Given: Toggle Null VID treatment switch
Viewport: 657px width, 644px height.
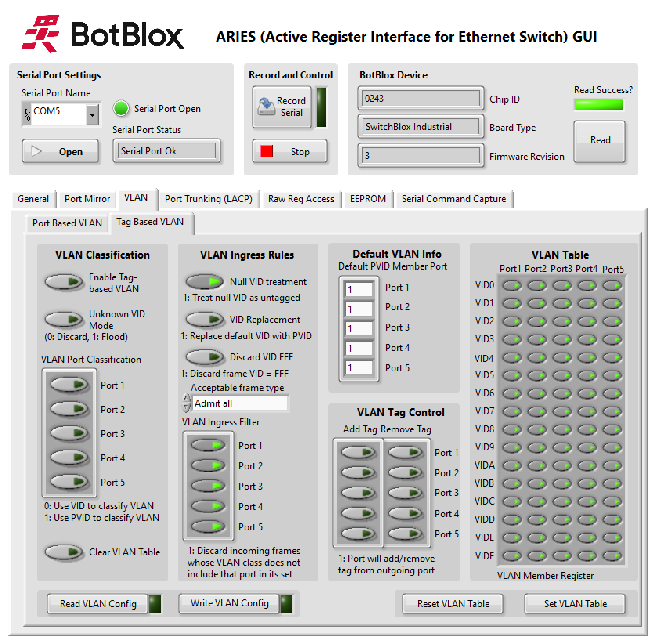Looking at the screenshot, I should 204,282.
